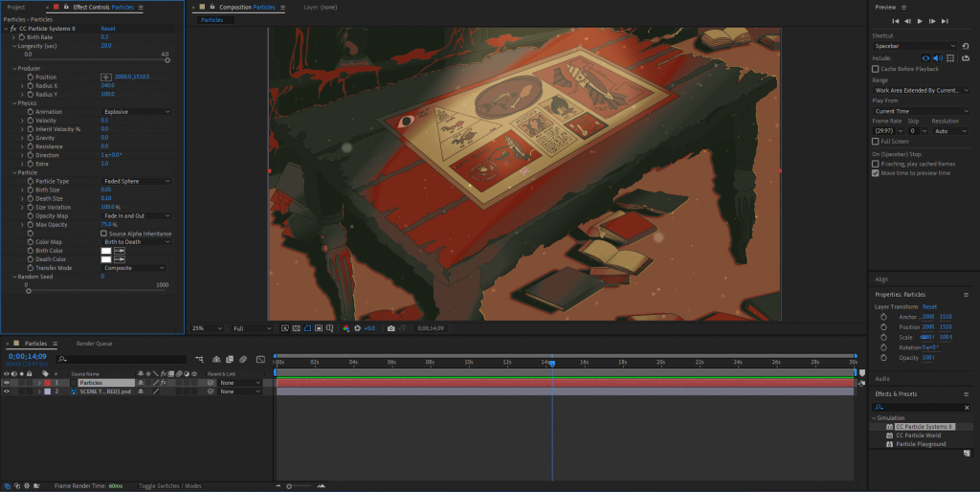Image resolution: width=980 pixels, height=492 pixels.
Task: Click the Death Color swatch
Action: [106, 259]
